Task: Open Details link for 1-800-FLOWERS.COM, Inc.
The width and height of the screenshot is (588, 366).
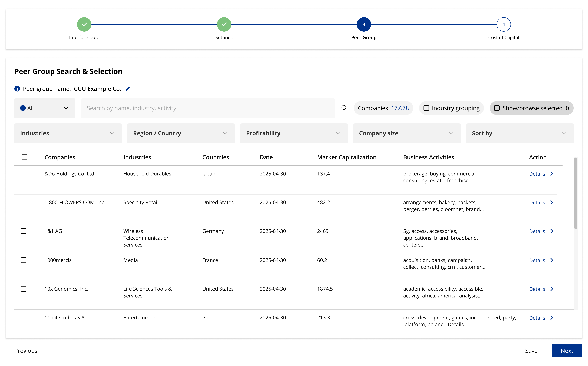Action: [537, 203]
